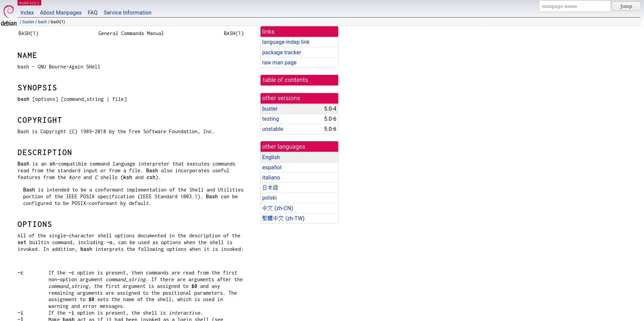Open the raw man page link

click(279, 62)
